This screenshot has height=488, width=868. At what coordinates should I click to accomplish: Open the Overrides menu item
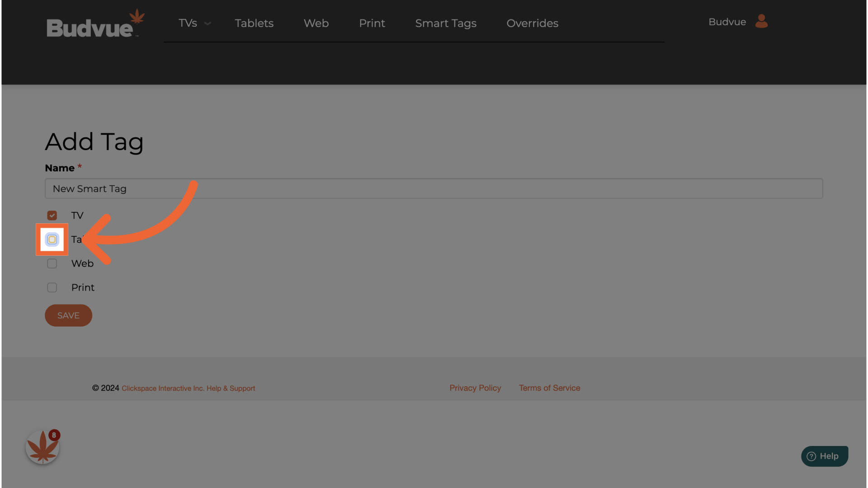point(532,23)
